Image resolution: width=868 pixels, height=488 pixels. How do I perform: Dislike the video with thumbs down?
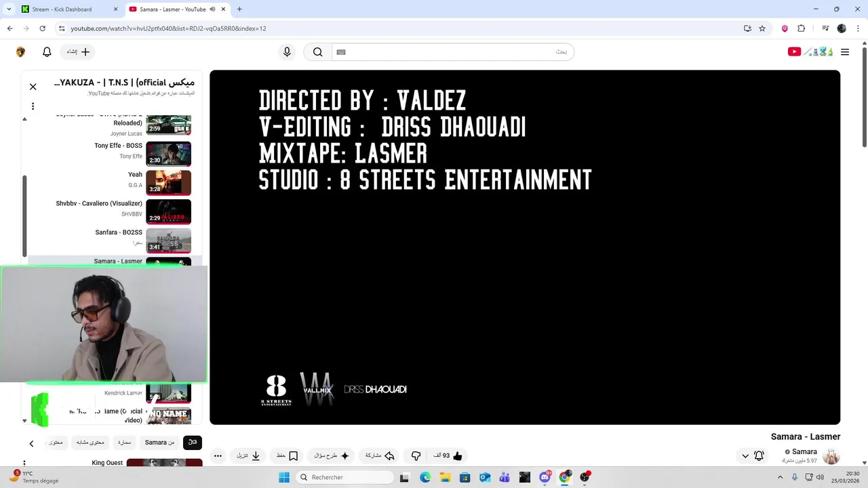(x=416, y=456)
